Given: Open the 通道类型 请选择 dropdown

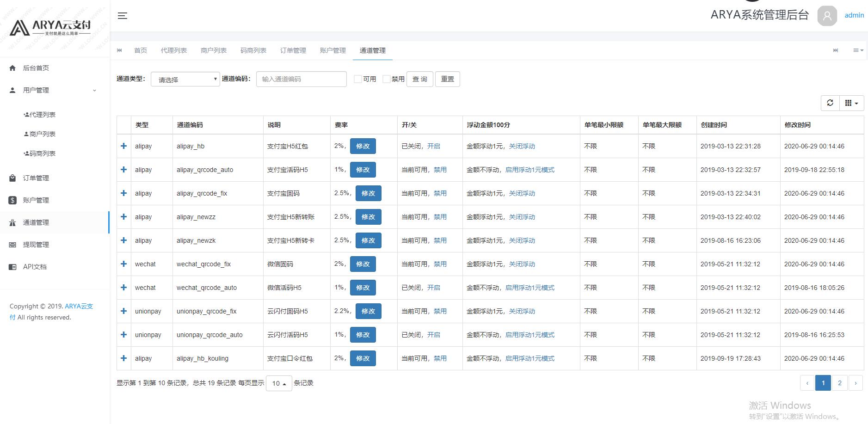Looking at the screenshot, I should [185, 79].
